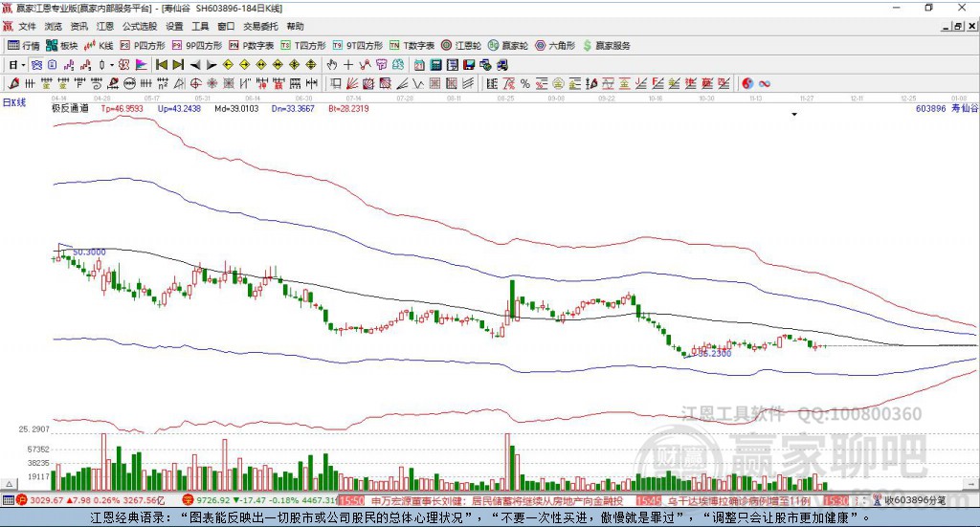
Task: Click the last yellow diamond four-arrow icon
Action: [x=311, y=65]
